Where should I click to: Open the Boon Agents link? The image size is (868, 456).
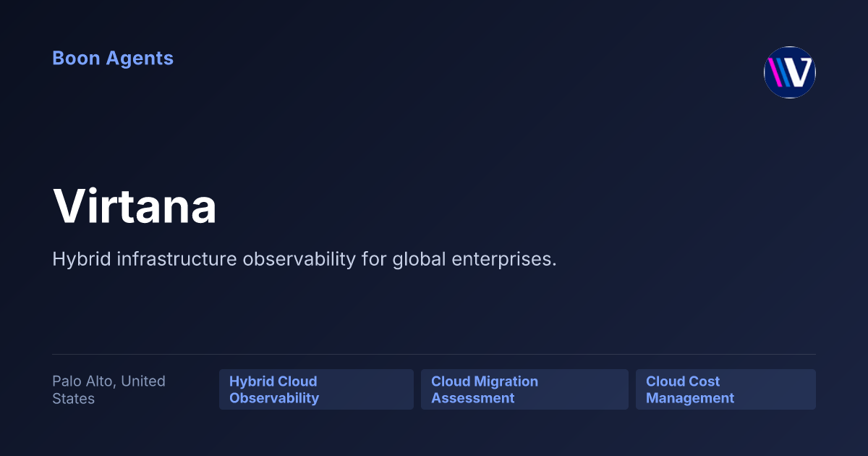tap(113, 59)
